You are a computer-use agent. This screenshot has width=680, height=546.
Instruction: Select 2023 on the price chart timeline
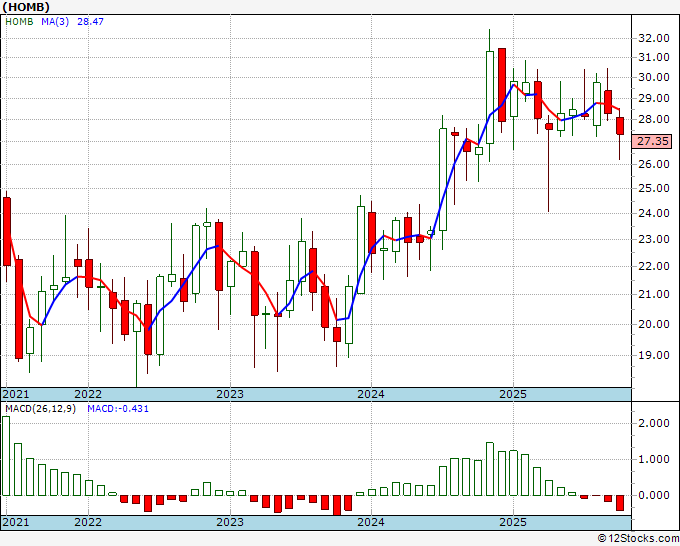click(230, 394)
